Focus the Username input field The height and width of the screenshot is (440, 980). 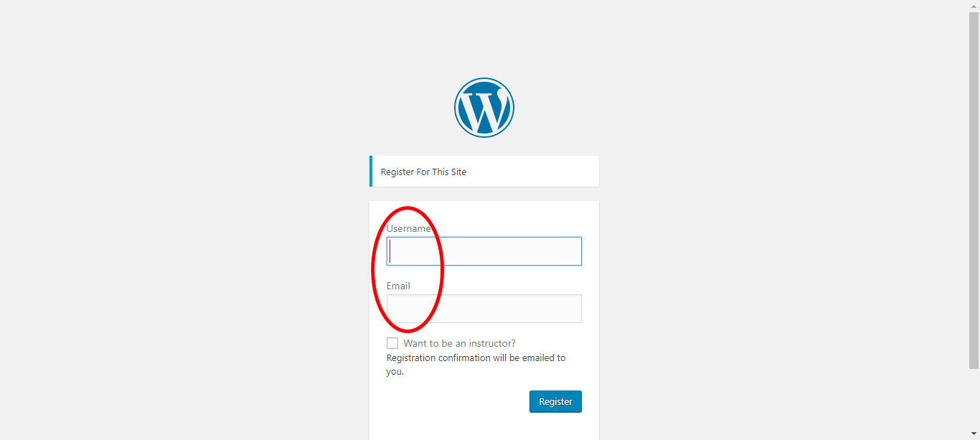coord(484,251)
